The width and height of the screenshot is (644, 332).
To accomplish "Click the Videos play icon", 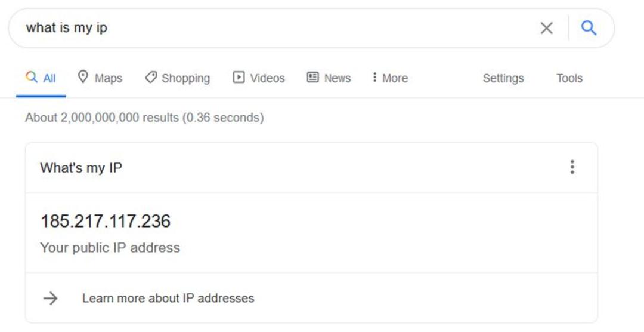I will tap(239, 77).
